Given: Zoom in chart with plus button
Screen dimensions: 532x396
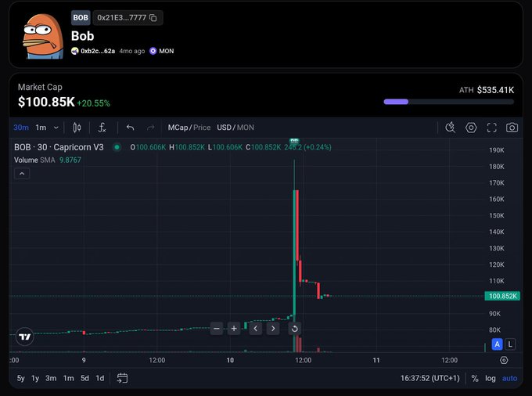Looking at the screenshot, I should pos(234,329).
